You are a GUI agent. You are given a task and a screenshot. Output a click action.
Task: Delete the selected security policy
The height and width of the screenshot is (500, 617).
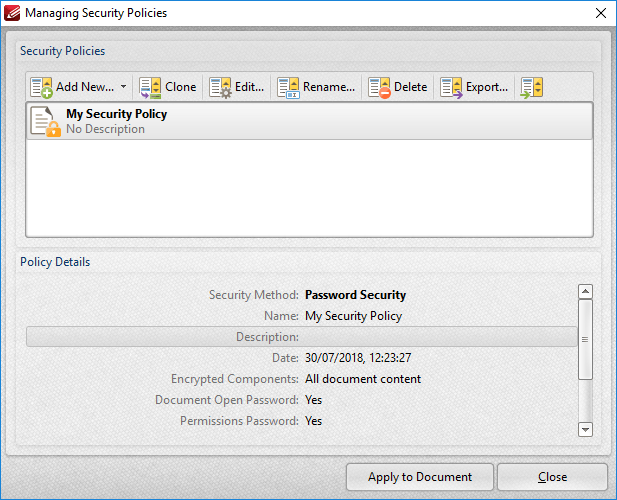pos(397,87)
